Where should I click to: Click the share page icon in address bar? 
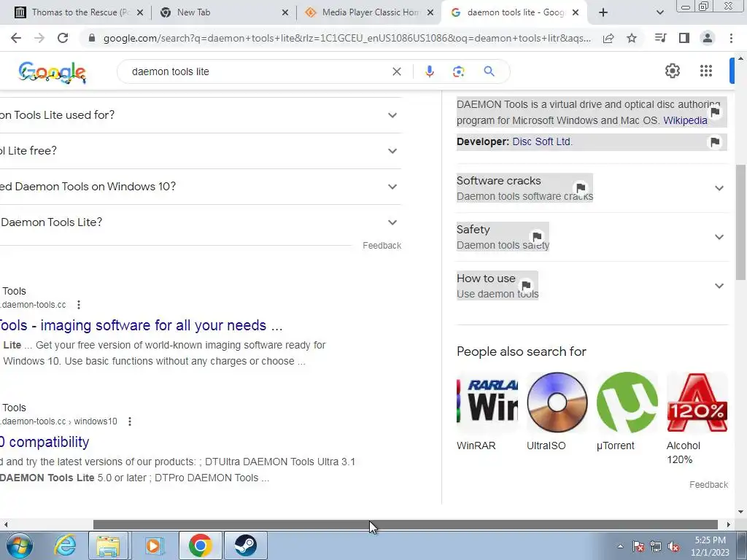(x=608, y=38)
